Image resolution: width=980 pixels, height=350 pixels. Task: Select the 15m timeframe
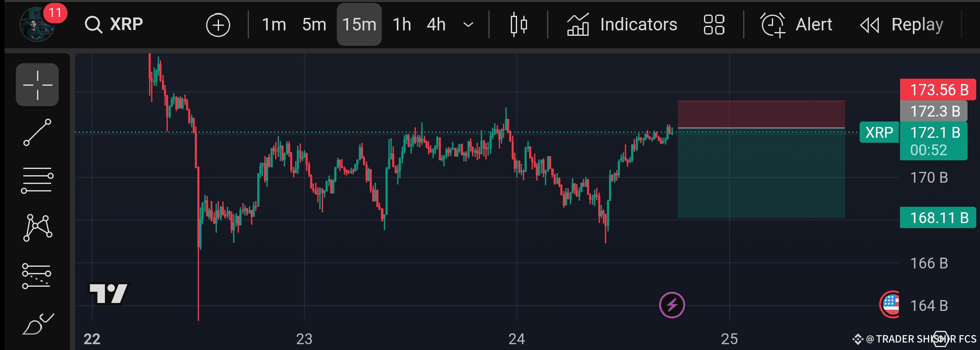pyautogui.click(x=359, y=25)
